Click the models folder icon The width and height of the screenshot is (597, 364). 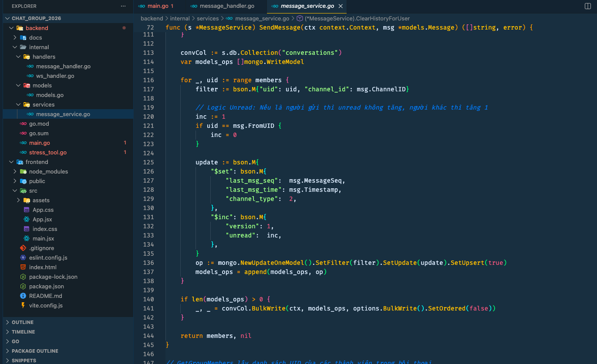(27, 85)
